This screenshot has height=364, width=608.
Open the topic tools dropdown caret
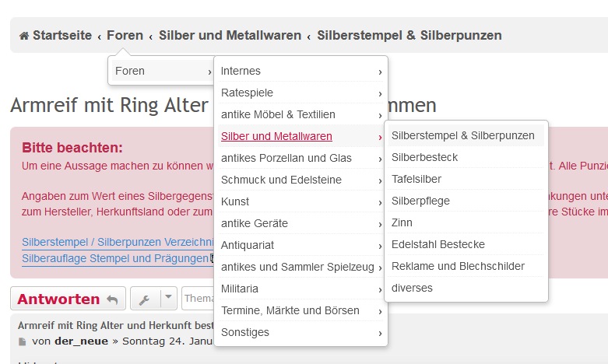click(168, 299)
